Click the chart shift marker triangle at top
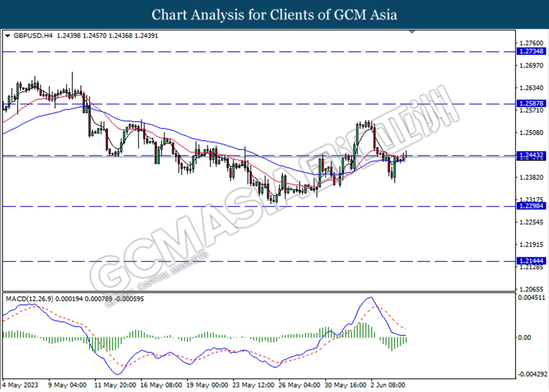Screen dimensions: 549x392 412,32
